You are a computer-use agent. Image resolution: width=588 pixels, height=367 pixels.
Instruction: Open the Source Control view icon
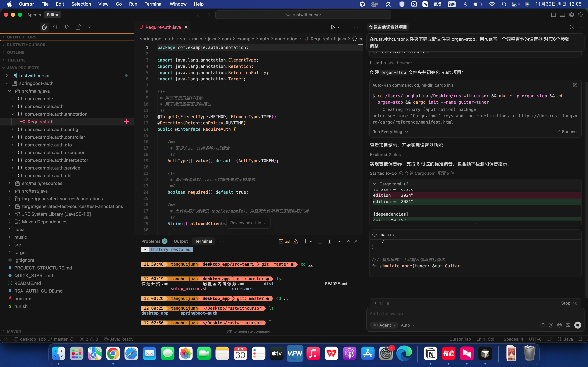[66, 27]
